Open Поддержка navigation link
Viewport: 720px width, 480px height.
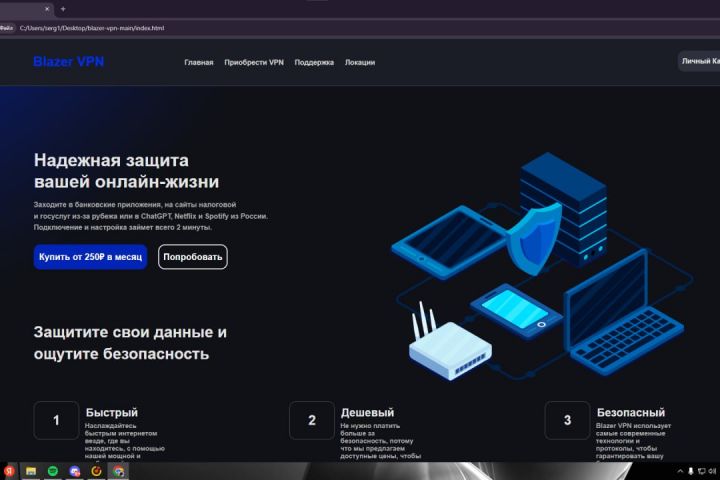(314, 62)
